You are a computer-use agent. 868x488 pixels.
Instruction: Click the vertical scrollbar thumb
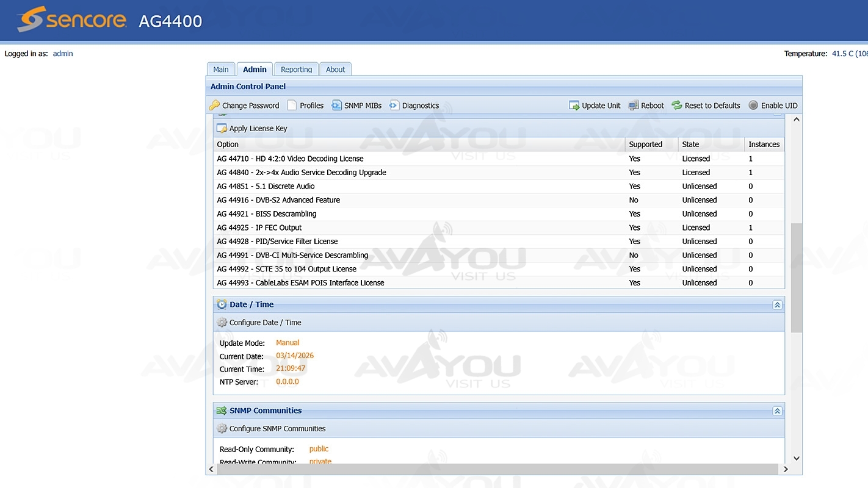(796, 278)
